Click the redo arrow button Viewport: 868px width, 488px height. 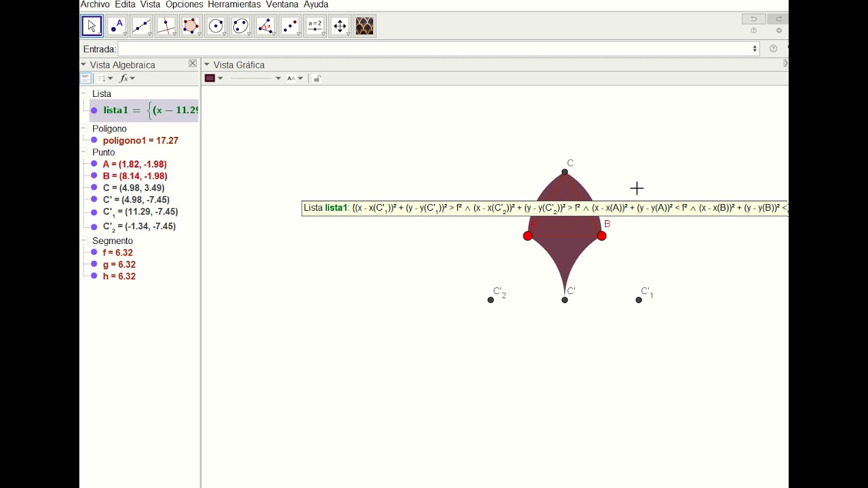pos(778,19)
